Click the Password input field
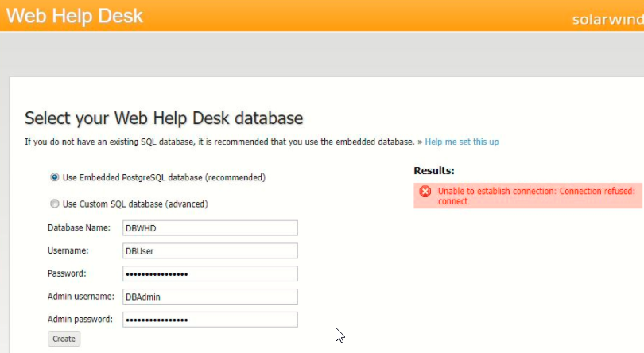The width and height of the screenshot is (644, 353). coord(210,273)
